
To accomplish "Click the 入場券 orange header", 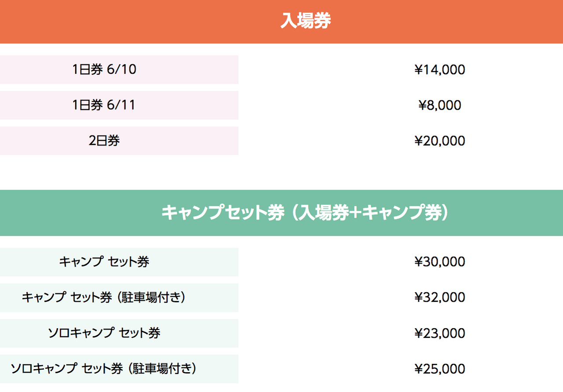I will (281, 22).
